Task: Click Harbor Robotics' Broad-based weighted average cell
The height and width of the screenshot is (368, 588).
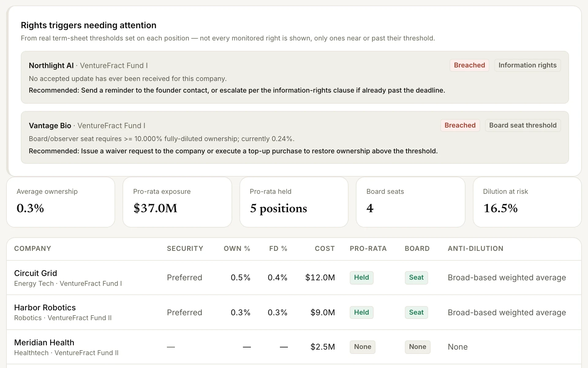Action: coord(507,312)
